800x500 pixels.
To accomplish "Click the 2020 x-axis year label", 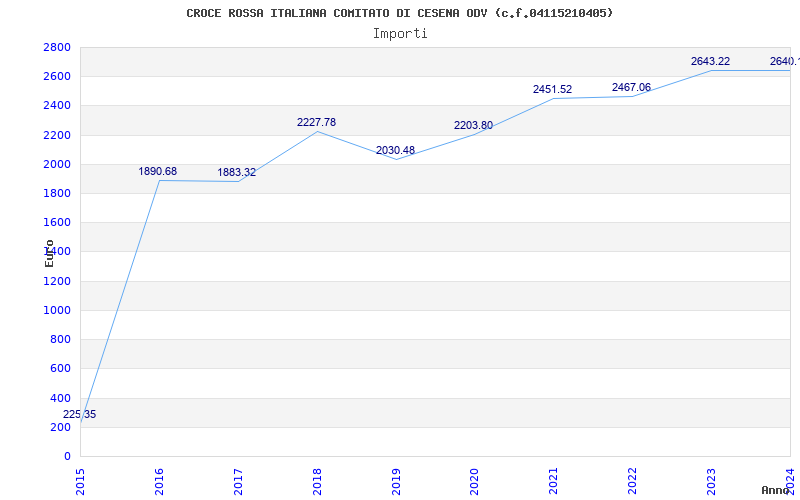I will pos(474,482).
